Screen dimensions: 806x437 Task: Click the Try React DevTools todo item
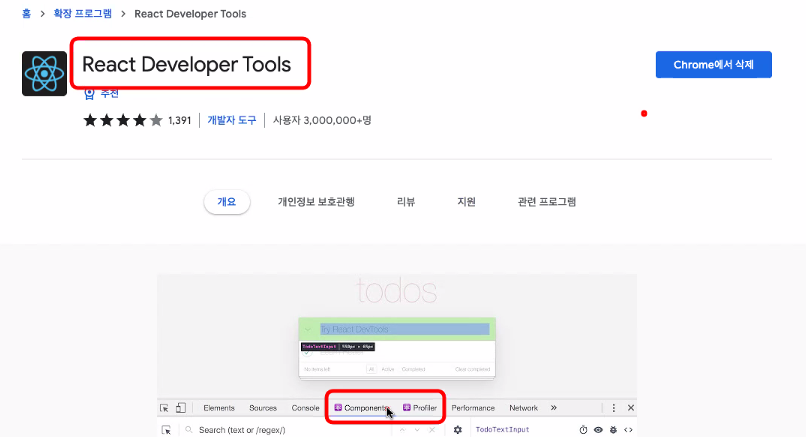click(397, 329)
